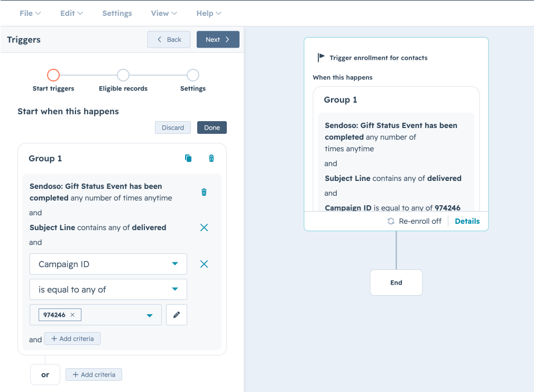Screen dimensions: 534x392
Task: Expand the value dropdown containing 974246
Action: coord(150,315)
